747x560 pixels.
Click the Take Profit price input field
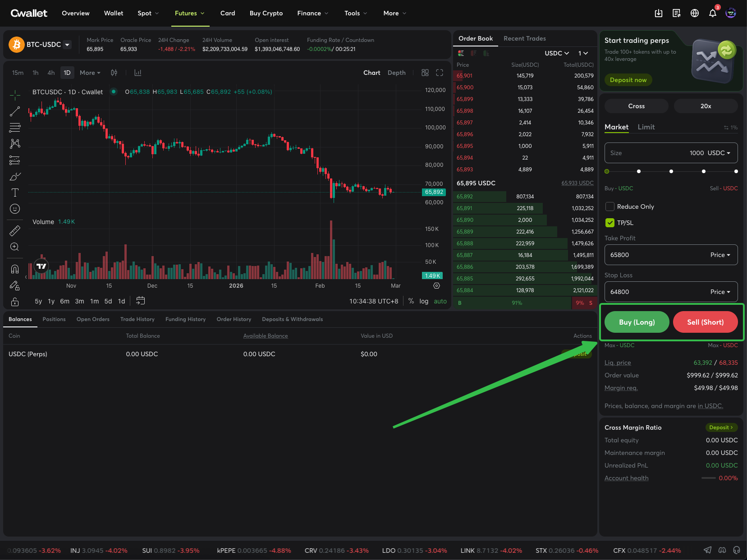tap(656, 255)
